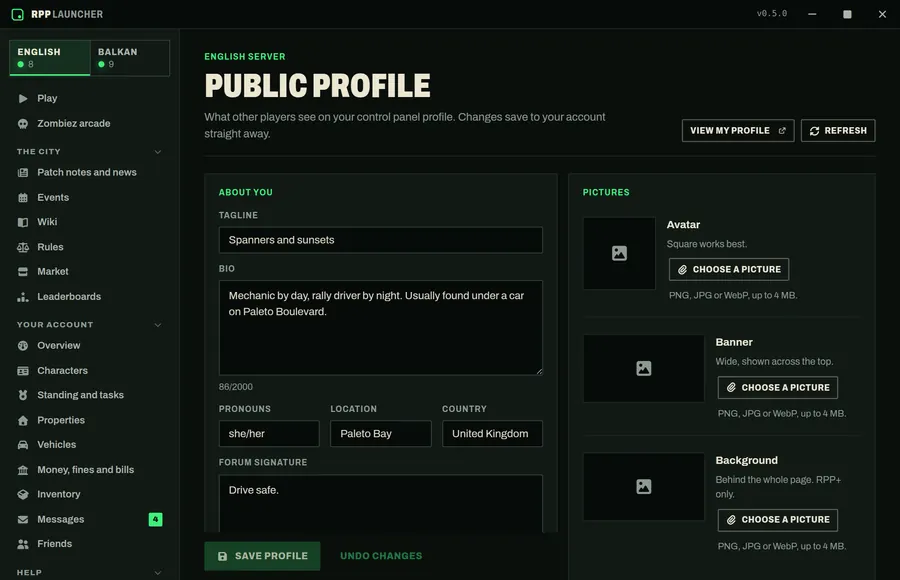Click the Banner image placeholder
Image resolution: width=900 pixels, height=580 pixels.
pos(643,369)
